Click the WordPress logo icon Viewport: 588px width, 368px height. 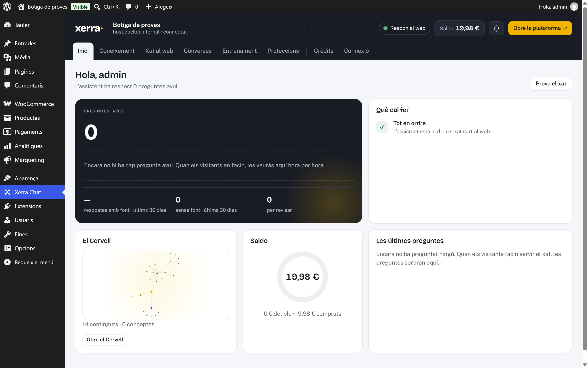coord(7,7)
